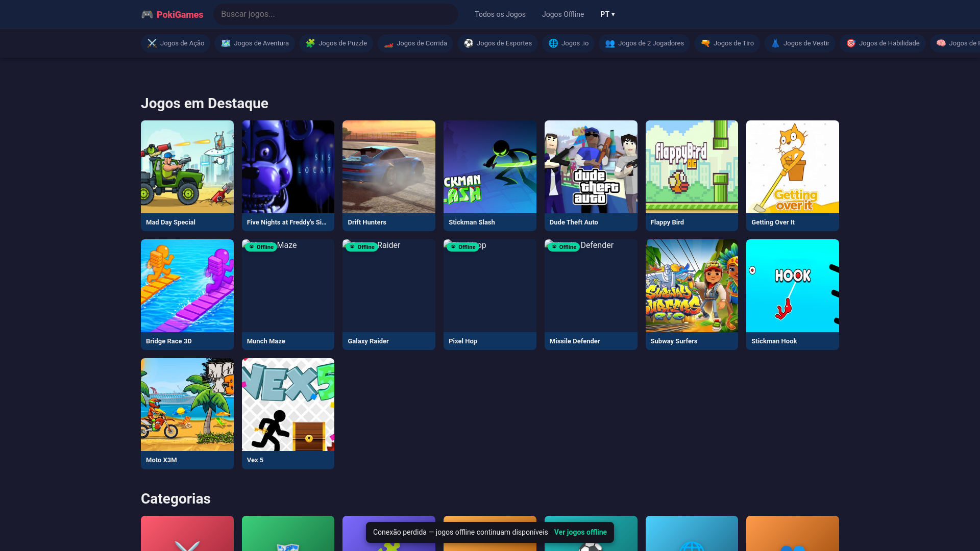This screenshot has width=980, height=551.
Task: Select Jogos de 2 Jogadores chip
Action: click(645, 43)
